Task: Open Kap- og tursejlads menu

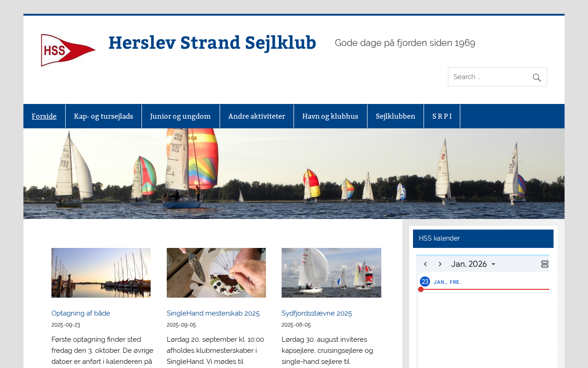Action: 103,116
